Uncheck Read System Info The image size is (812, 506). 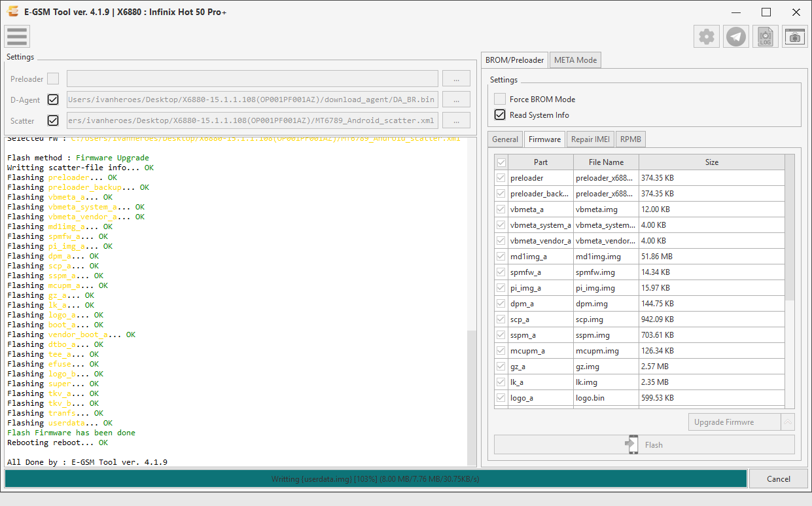[x=500, y=115]
